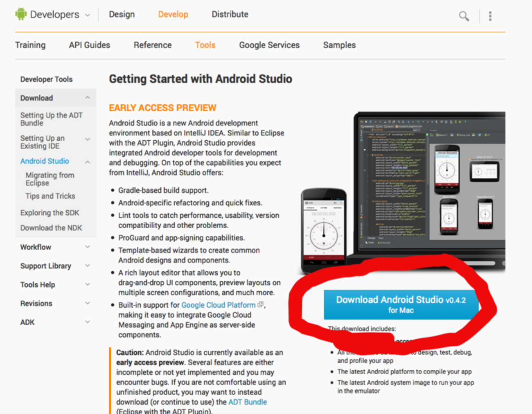Select Workflow in the sidebar
Screen dimensions: 532x414
click(x=36, y=247)
